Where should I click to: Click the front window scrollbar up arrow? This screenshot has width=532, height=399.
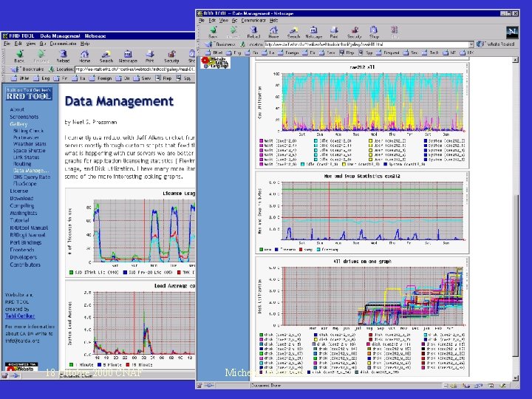tap(516, 60)
